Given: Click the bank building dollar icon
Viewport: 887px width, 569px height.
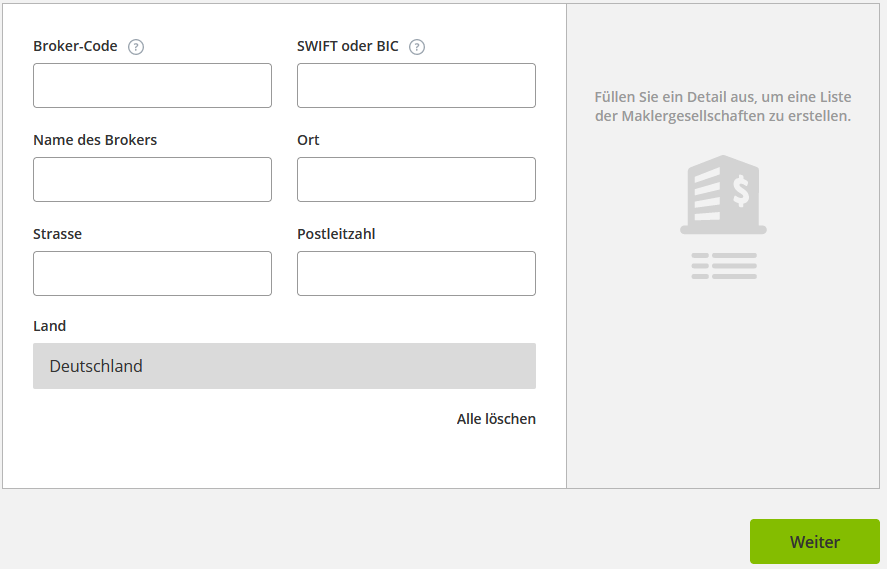Looking at the screenshot, I should pyautogui.click(x=723, y=194).
